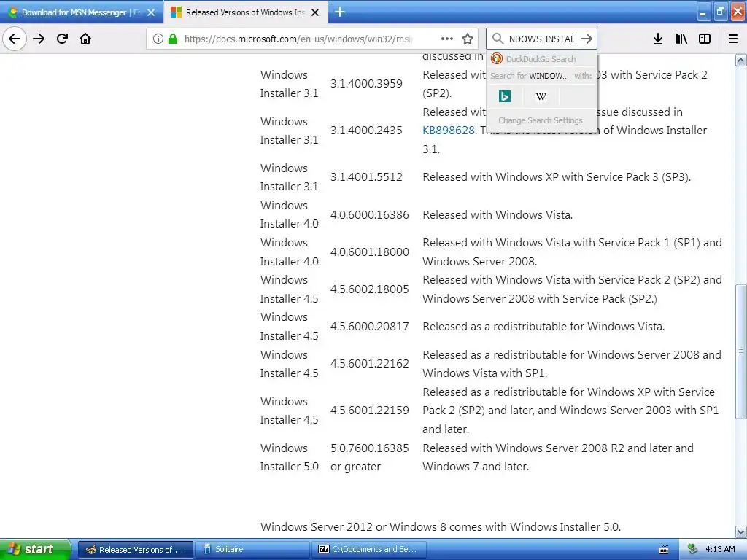Image resolution: width=747 pixels, height=560 pixels.
Task: Open the KB898628 article link
Action: coord(449,130)
